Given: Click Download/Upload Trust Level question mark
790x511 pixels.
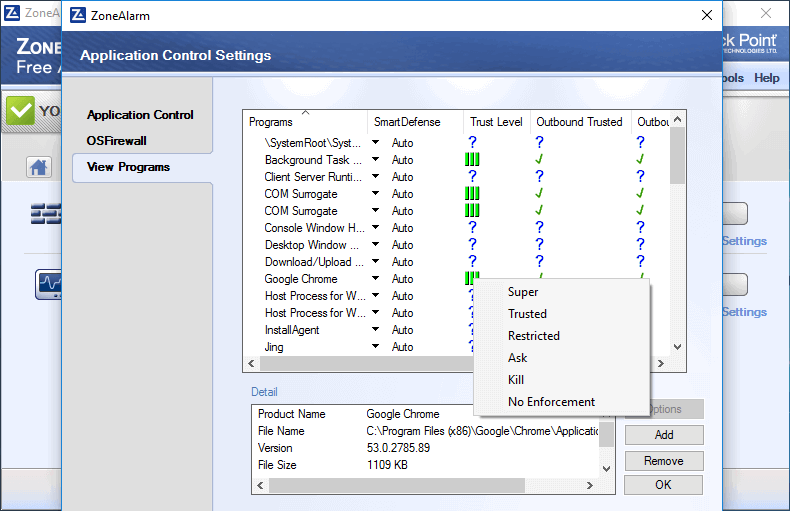Looking at the screenshot, I should pos(472,262).
